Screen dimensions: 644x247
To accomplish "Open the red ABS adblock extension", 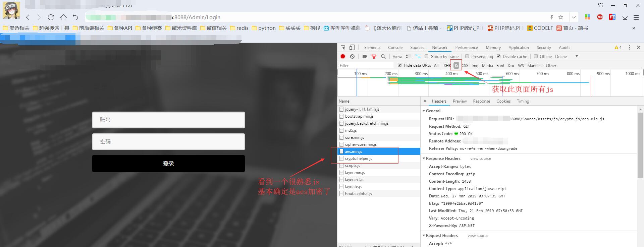I will (x=600, y=17).
